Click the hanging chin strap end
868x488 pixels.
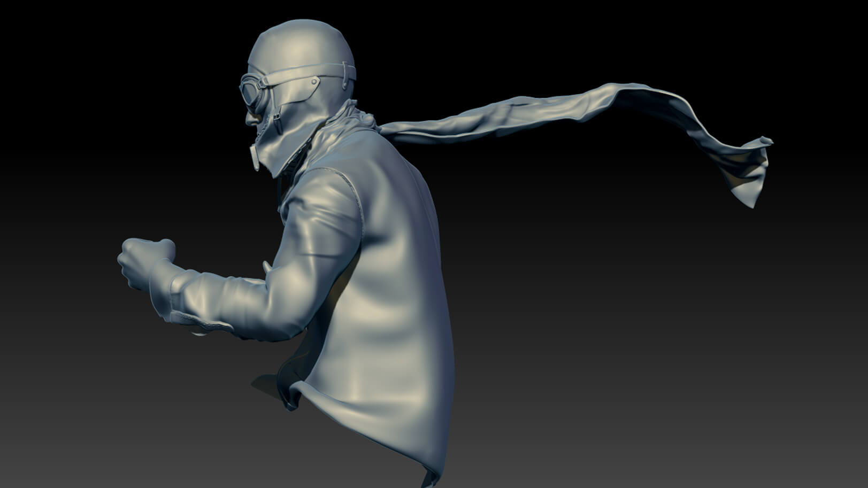point(257,159)
